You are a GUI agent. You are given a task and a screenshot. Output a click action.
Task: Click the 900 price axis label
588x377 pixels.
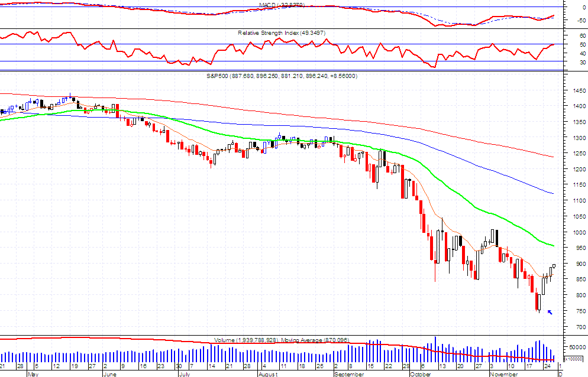point(580,264)
